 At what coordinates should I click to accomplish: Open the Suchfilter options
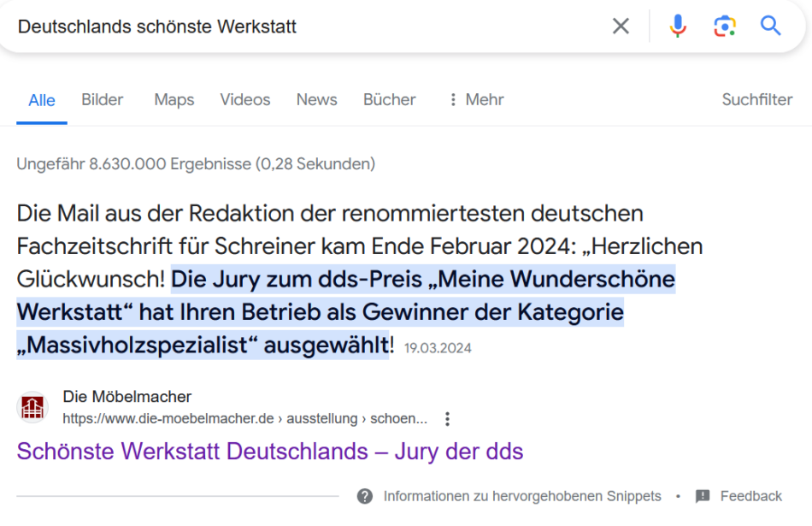tap(757, 99)
